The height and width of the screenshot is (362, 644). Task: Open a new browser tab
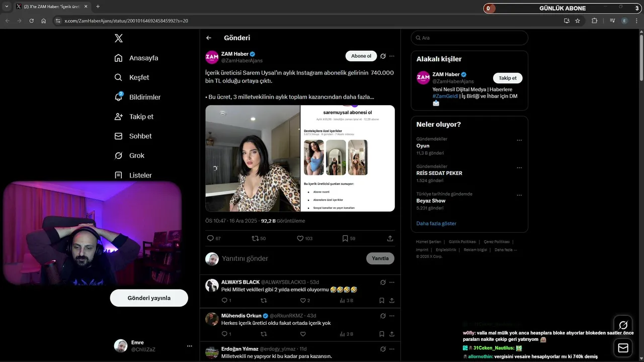[98, 7]
